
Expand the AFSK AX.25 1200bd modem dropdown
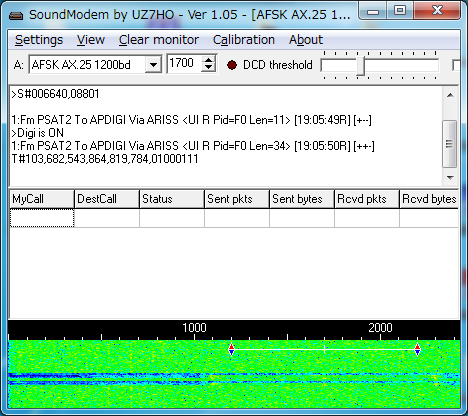(153, 64)
